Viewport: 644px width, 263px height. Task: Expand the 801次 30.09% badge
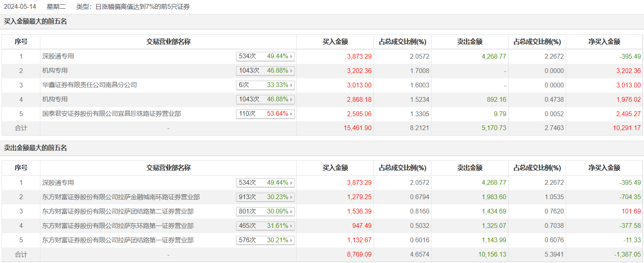click(265, 212)
